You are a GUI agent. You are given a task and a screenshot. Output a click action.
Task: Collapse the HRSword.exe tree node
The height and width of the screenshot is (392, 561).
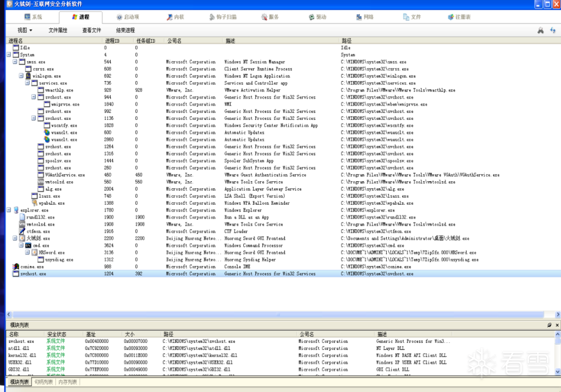27,252
